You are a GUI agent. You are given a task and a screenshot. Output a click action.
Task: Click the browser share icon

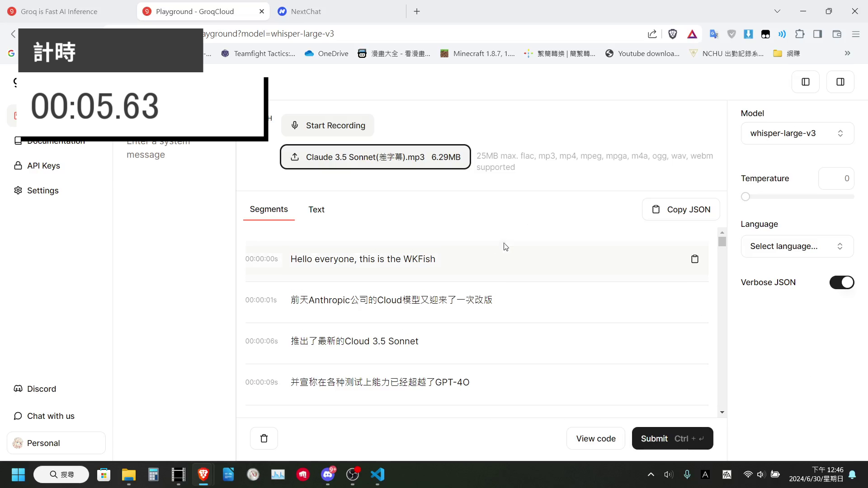pos(652,34)
